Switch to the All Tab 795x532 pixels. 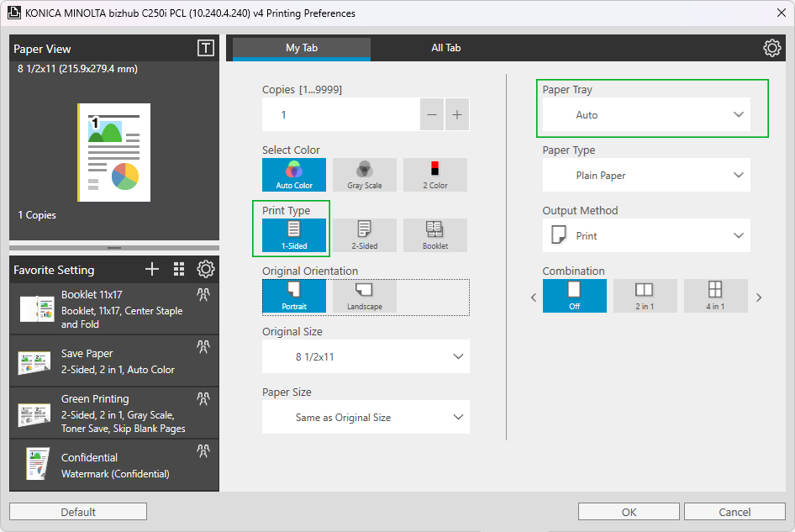click(445, 48)
